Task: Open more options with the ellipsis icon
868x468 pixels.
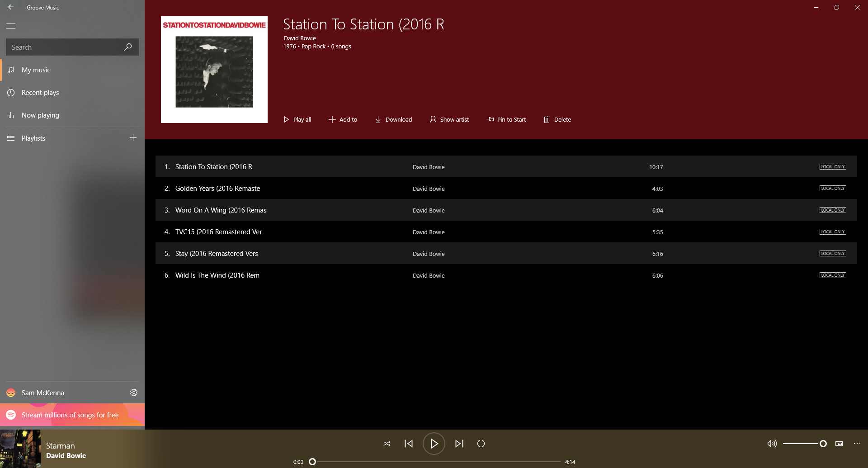Action: (858, 444)
